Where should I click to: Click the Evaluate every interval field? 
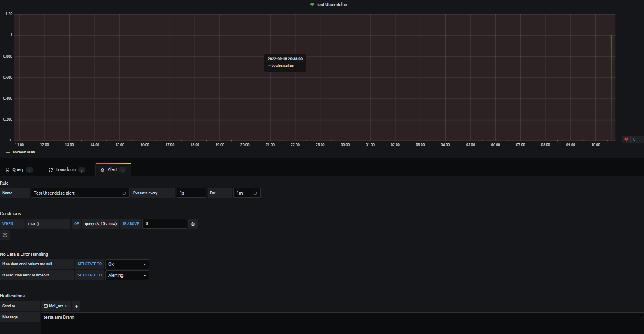(x=191, y=193)
